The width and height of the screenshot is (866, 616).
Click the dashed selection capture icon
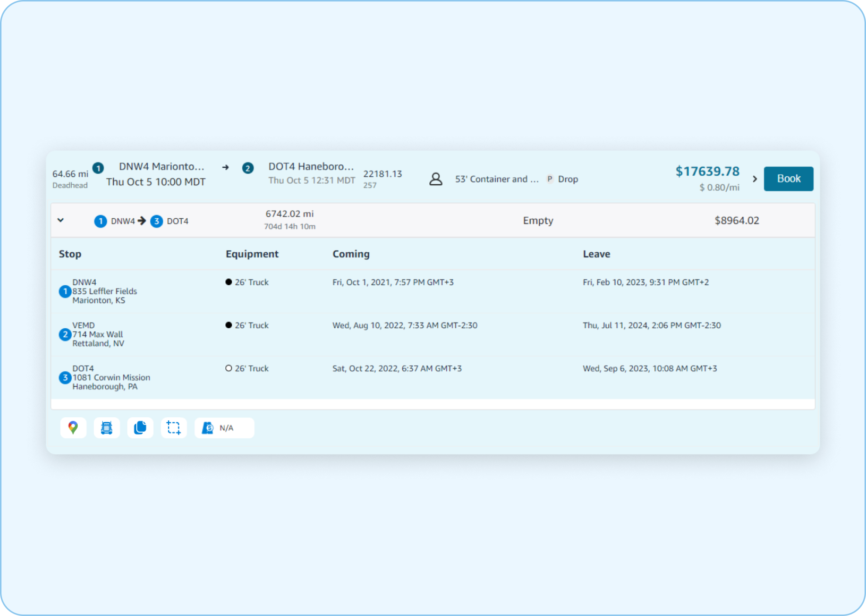(174, 428)
